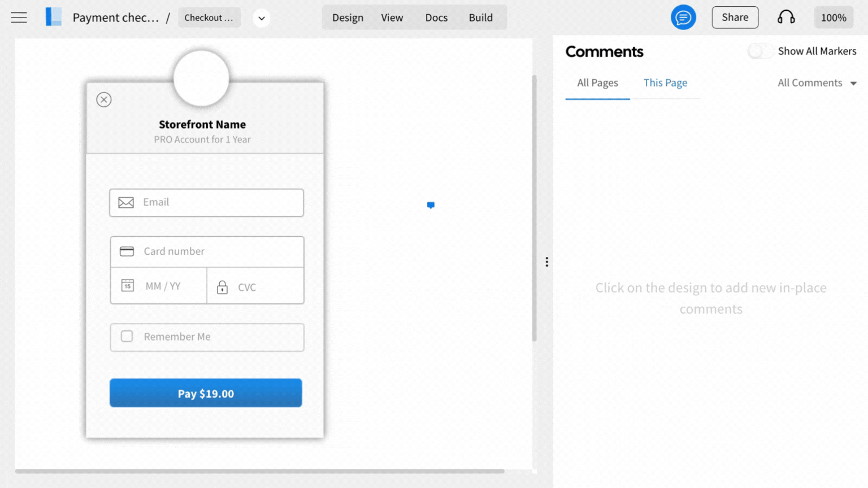Check the Remember Me checkbox

click(127, 337)
